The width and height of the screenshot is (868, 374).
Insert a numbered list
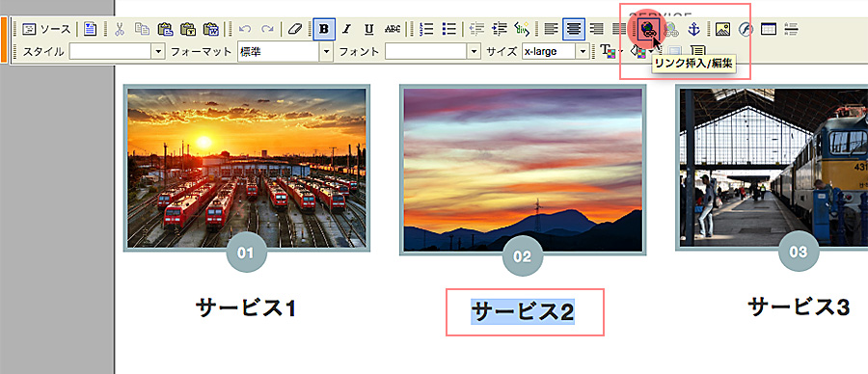coord(425,29)
